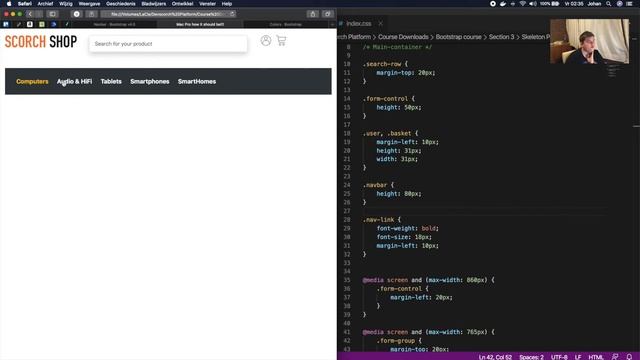Close the index.css editor tab
Screen dimensions: 640x360
click(380, 24)
